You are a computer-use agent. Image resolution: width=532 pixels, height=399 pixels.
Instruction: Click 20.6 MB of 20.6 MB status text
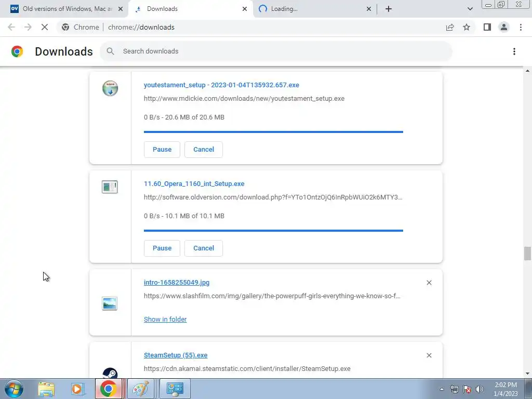(x=194, y=117)
